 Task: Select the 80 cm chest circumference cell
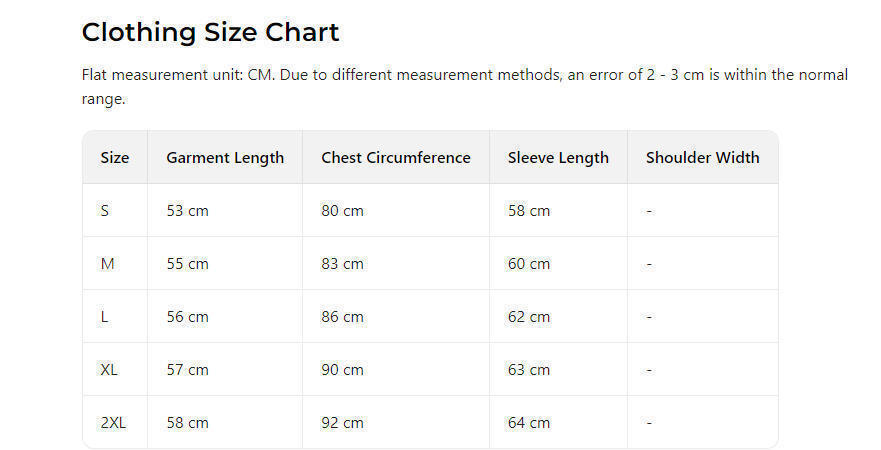pos(342,211)
